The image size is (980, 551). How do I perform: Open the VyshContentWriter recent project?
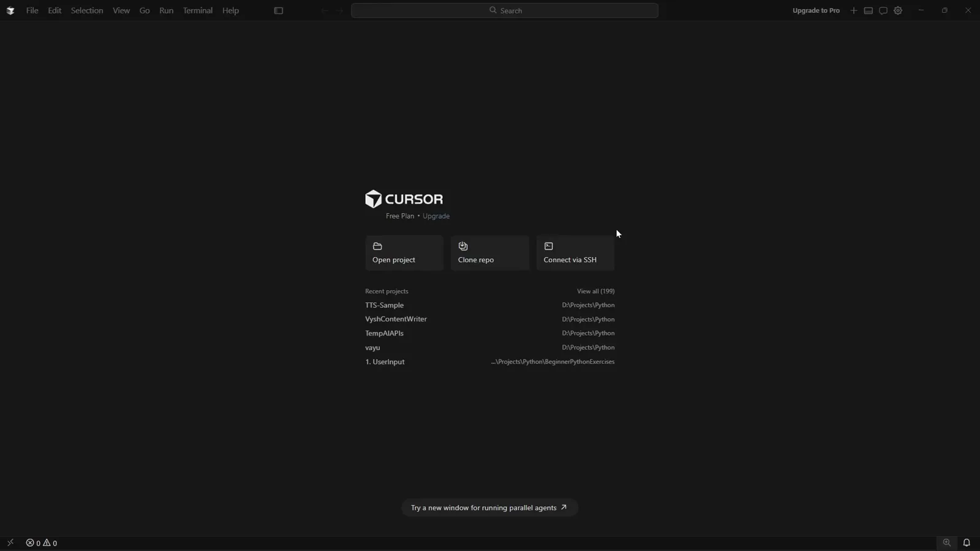click(x=490, y=319)
